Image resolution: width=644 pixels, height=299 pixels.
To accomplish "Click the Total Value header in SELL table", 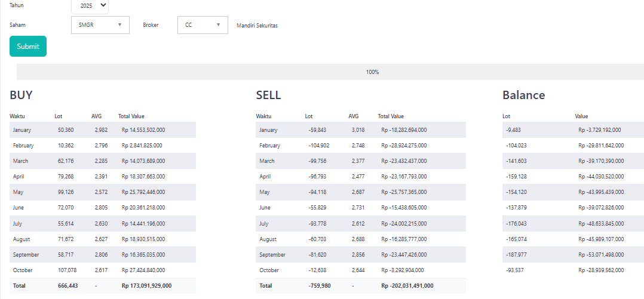I will tap(391, 116).
